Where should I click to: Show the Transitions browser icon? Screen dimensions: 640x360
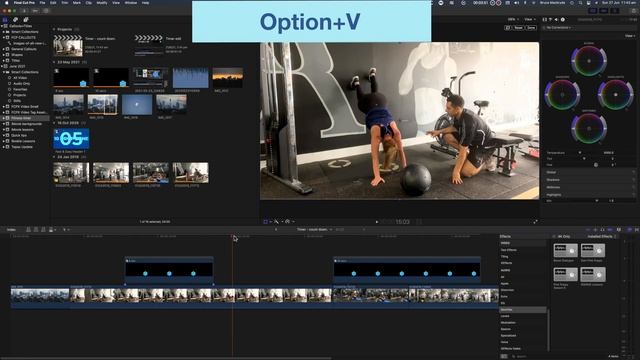coord(637,229)
